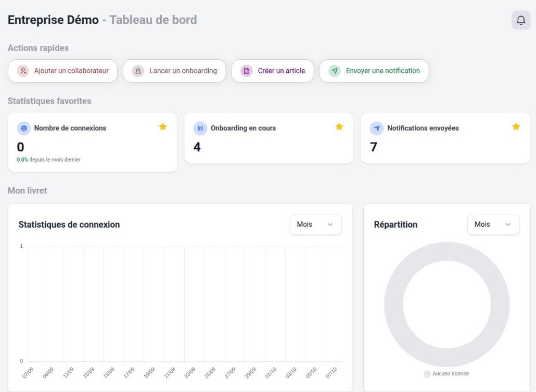Screen dimensions: 536x392
Task: Click the globe icon beside Nombre de connexions
Action: tap(24, 128)
